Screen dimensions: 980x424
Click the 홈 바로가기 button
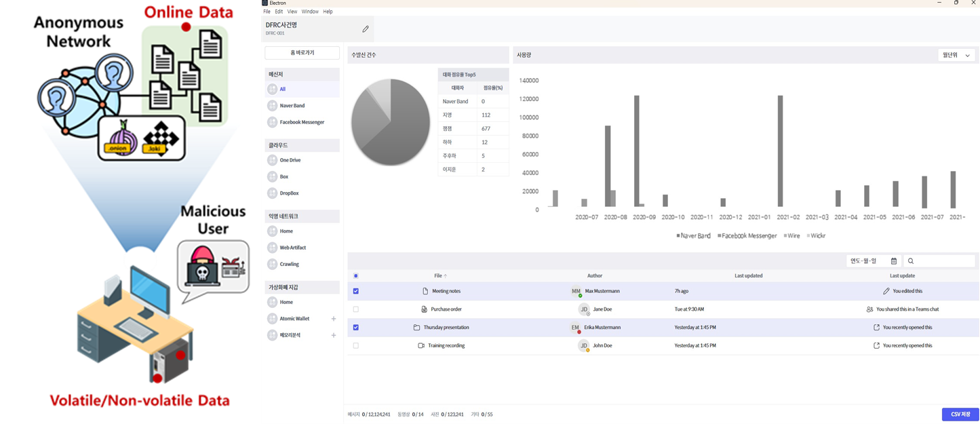pos(302,53)
